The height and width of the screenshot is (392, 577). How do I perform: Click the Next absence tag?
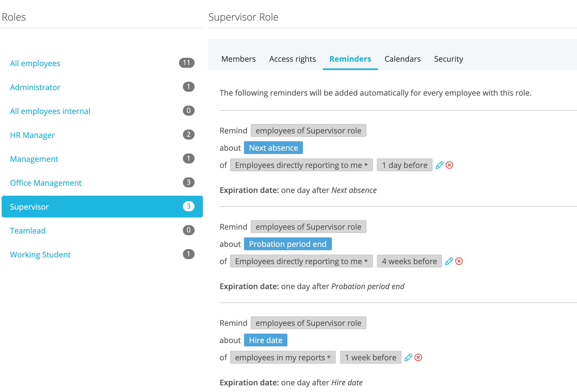point(273,148)
